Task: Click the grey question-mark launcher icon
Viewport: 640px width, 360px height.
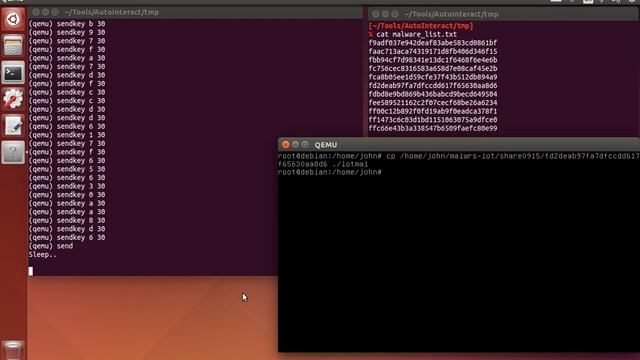Action: pos(13,152)
